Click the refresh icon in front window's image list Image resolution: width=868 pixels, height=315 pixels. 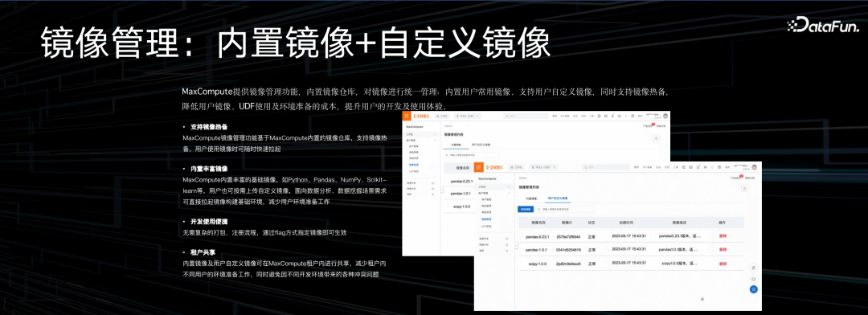point(744,188)
